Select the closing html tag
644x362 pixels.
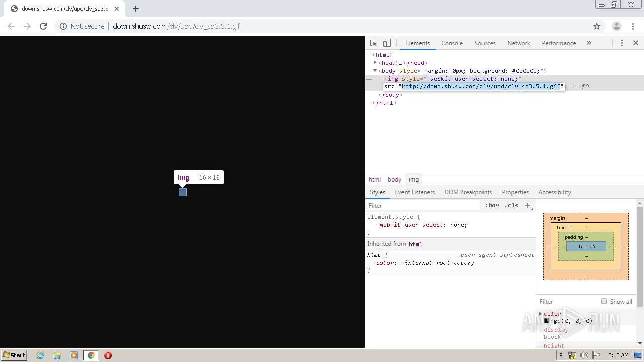pyautogui.click(x=384, y=103)
